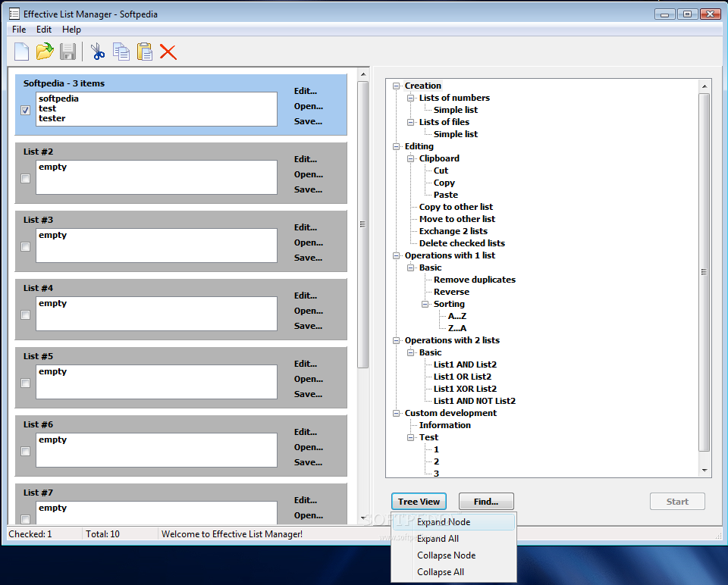The height and width of the screenshot is (585, 728).
Task: Click Save... for List #6
Action: point(308,462)
